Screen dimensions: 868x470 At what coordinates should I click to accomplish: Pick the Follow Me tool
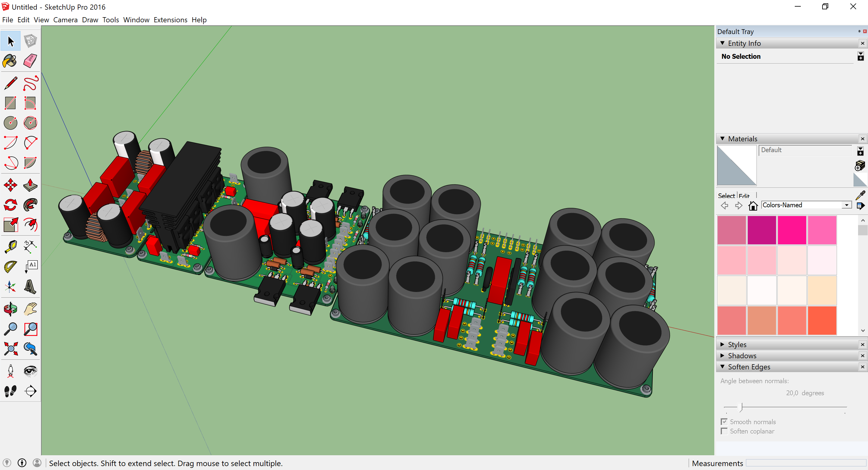click(x=30, y=205)
